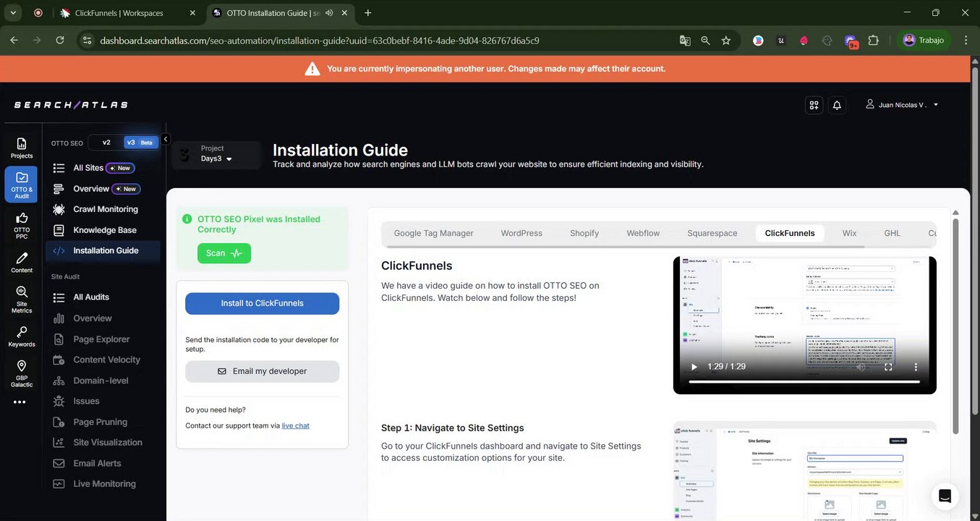The image size is (980, 521).
Task: Bookmark this page with star icon
Action: (x=725, y=41)
